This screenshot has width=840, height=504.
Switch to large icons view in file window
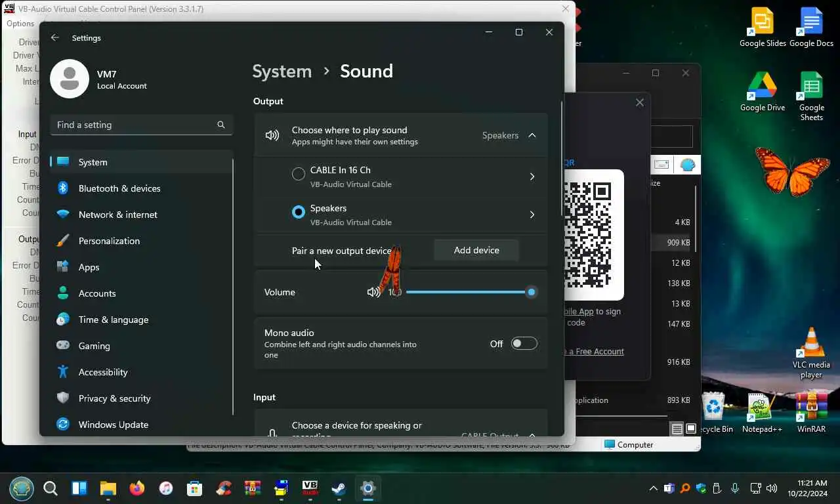pos(691,429)
